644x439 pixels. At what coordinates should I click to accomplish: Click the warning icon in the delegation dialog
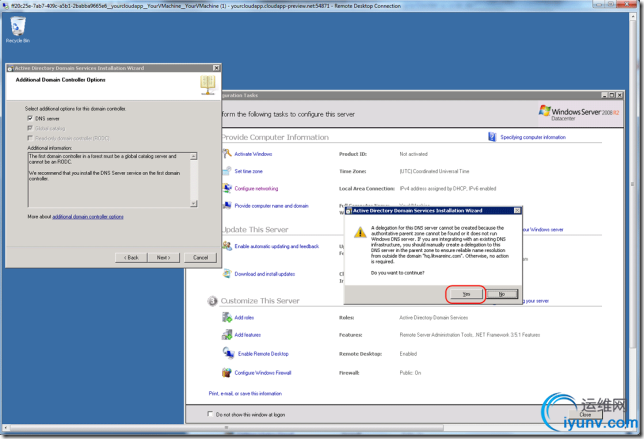pos(360,232)
